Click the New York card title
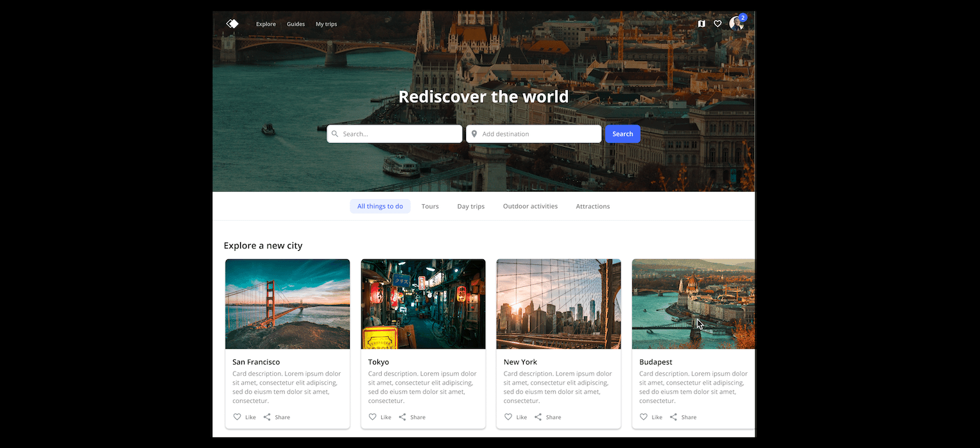The image size is (980, 448). pyautogui.click(x=520, y=362)
